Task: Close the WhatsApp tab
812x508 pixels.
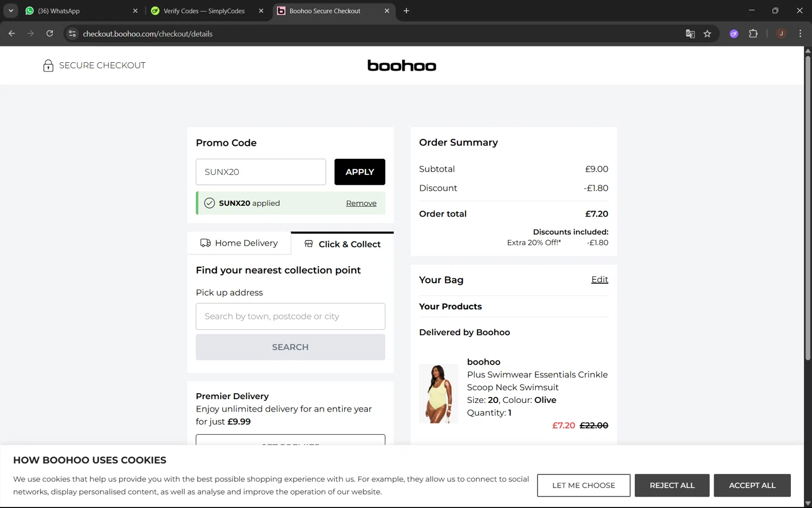Action: click(135, 11)
